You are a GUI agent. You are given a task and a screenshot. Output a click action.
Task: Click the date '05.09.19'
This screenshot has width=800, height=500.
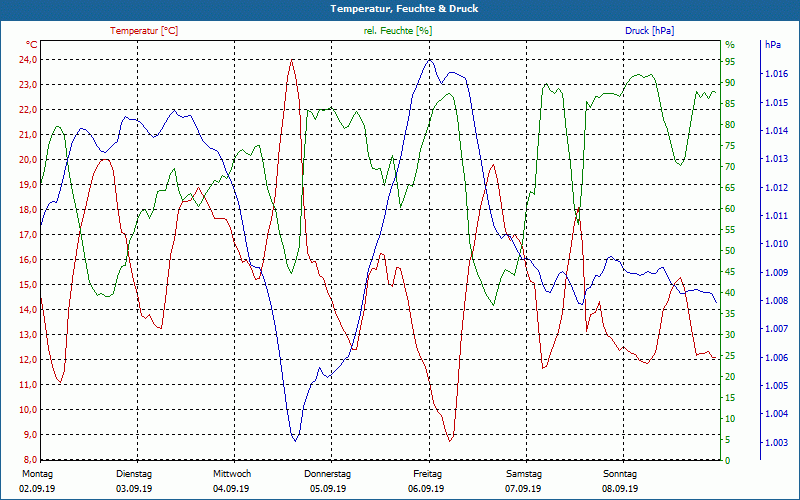[328, 489]
